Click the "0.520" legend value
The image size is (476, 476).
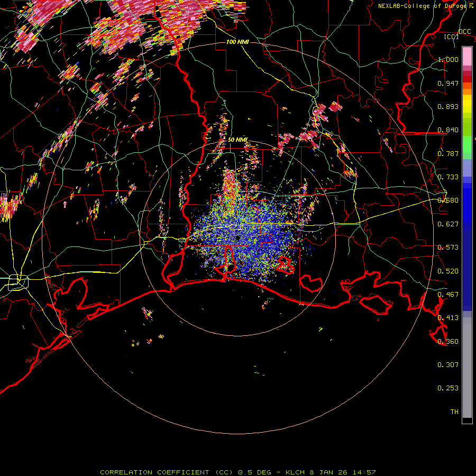point(448,271)
